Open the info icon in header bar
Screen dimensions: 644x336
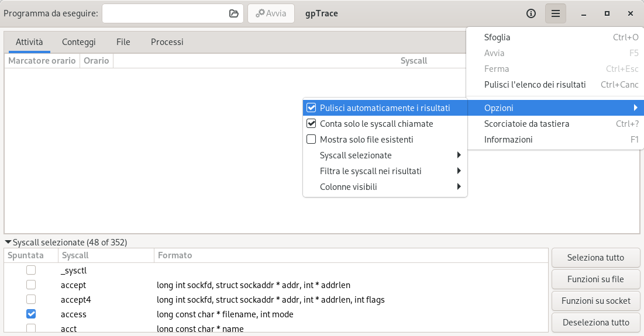531,13
